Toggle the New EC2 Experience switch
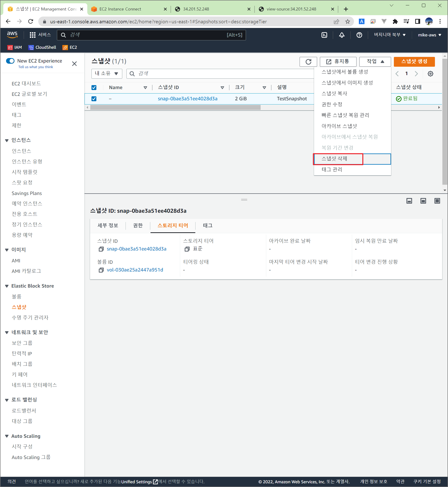Image resolution: width=448 pixels, height=487 pixels. (10, 61)
